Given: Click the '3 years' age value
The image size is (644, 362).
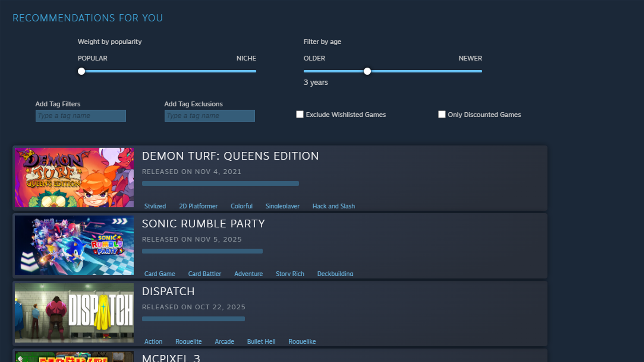Looking at the screenshot, I should pos(316,82).
